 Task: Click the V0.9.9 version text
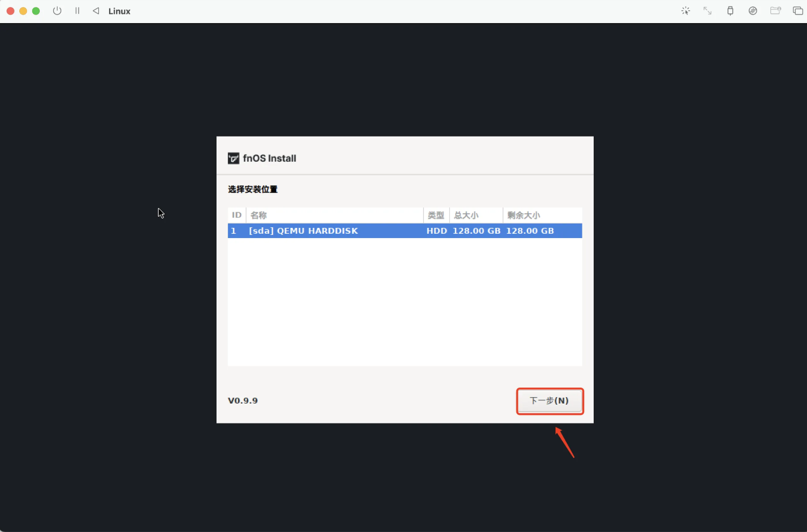243,400
